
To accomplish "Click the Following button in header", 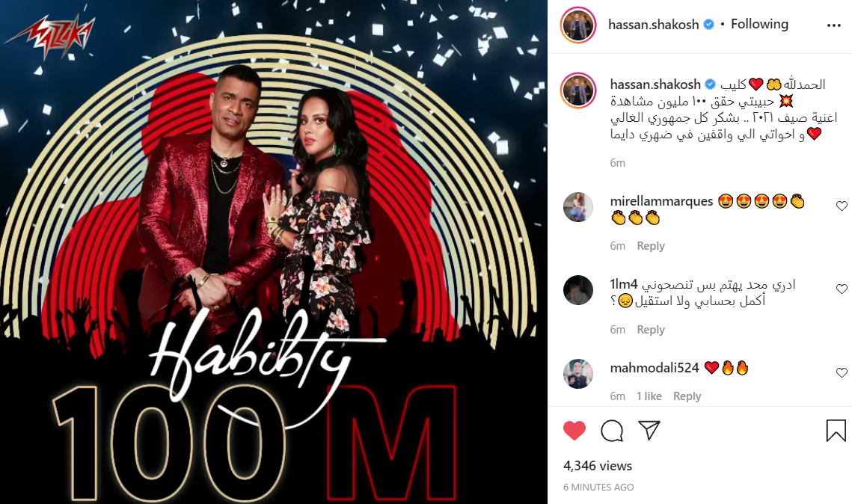I will click(759, 24).
